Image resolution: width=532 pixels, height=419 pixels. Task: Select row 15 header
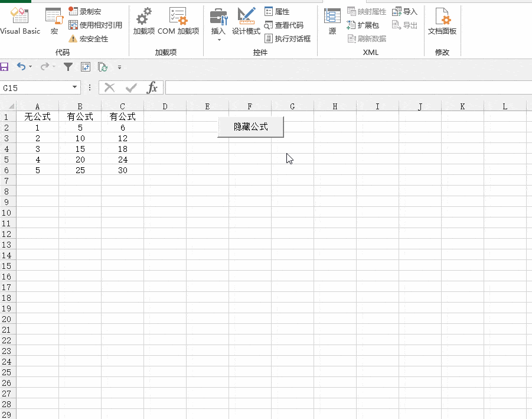[8, 266]
